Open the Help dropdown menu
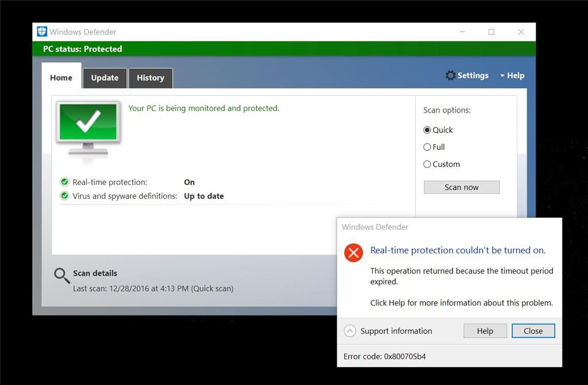The image size is (588, 385). [512, 75]
